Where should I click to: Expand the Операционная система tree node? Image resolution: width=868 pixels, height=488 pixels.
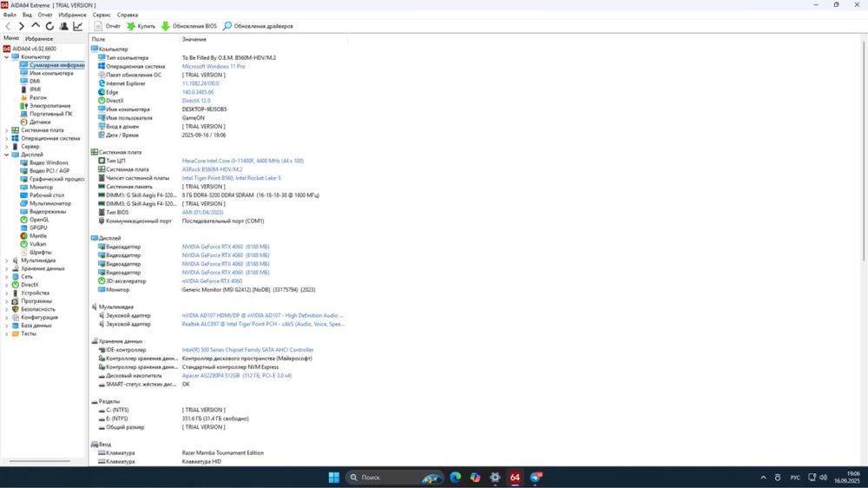(x=7, y=138)
